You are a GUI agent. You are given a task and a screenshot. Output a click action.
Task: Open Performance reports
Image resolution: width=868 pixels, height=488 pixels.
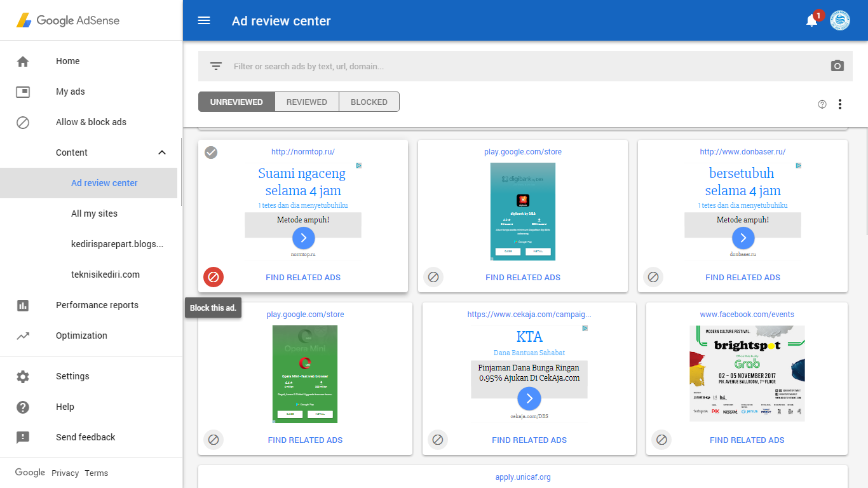(x=97, y=305)
